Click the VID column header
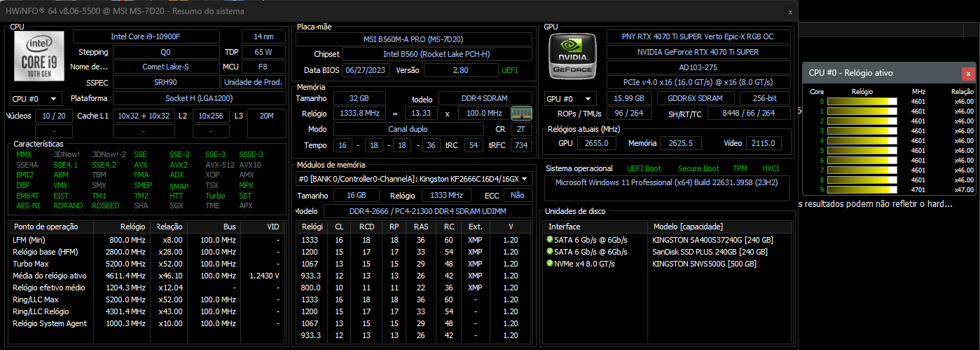980x350 pixels. pyautogui.click(x=261, y=227)
